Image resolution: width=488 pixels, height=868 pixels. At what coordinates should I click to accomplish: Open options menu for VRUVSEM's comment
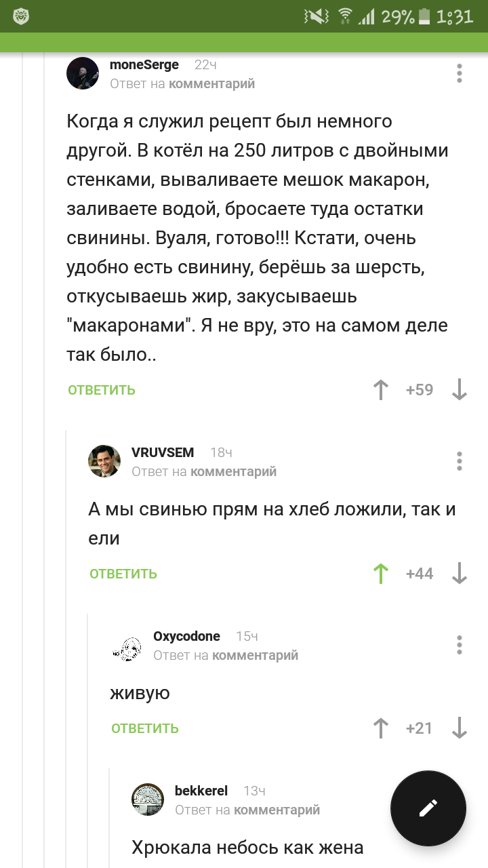(460, 461)
